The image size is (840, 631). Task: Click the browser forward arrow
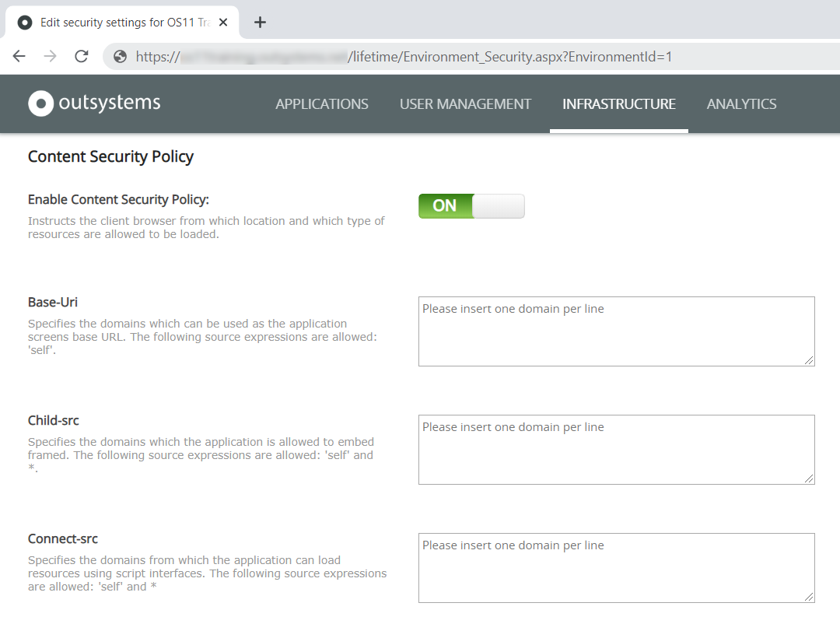(49, 56)
